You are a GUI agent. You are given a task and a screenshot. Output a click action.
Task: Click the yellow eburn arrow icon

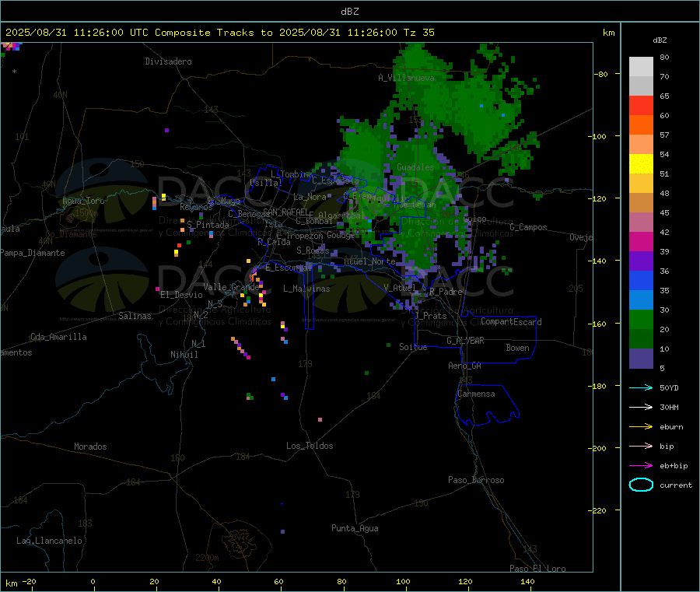[641, 426]
